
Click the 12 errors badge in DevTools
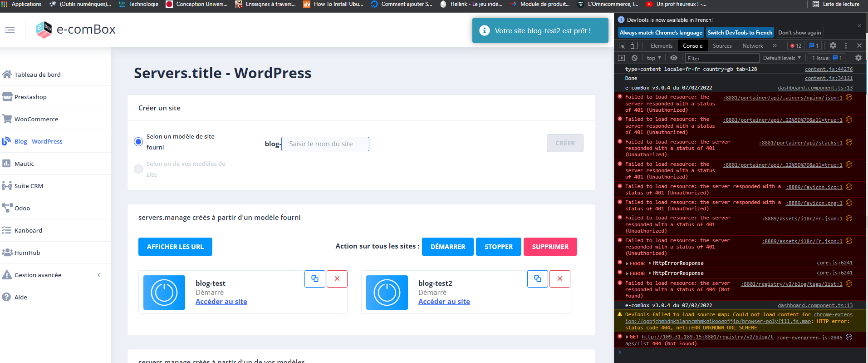[x=796, y=45]
